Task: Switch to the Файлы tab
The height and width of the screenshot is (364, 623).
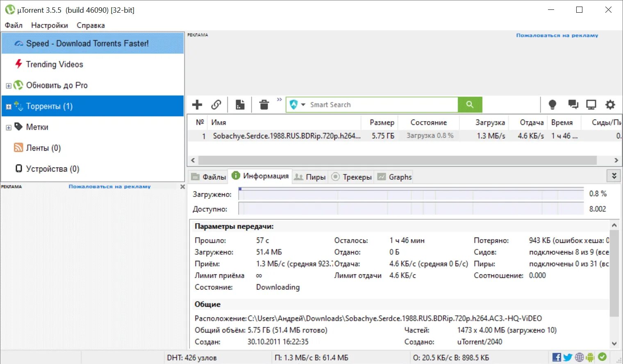Action: pos(208,177)
